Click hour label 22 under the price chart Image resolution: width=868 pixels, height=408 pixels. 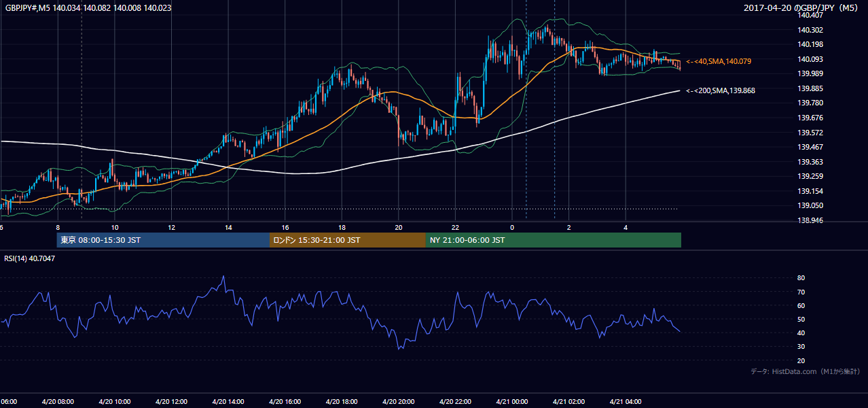[455, 227]
